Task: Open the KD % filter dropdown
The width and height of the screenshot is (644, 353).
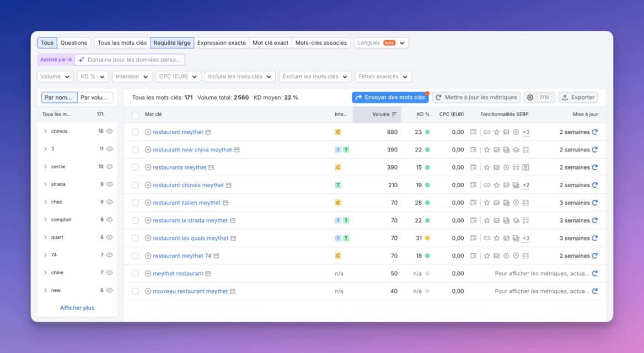Action: point(93,77)
